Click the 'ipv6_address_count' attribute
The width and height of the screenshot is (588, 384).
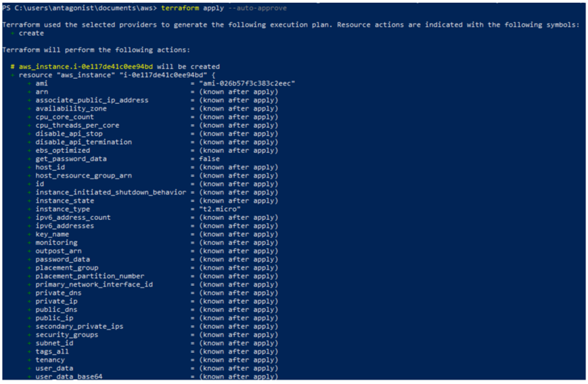pos(73,217)
